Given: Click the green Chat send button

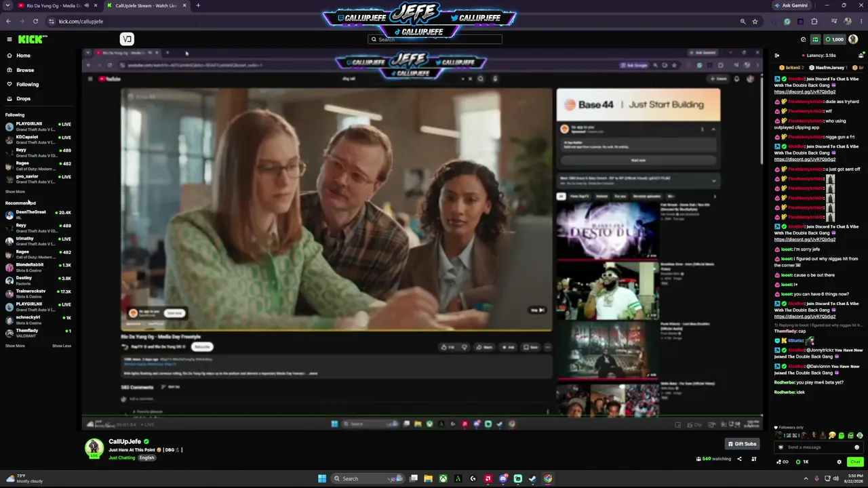Looking at the screenshot, I should pos(855,462).
